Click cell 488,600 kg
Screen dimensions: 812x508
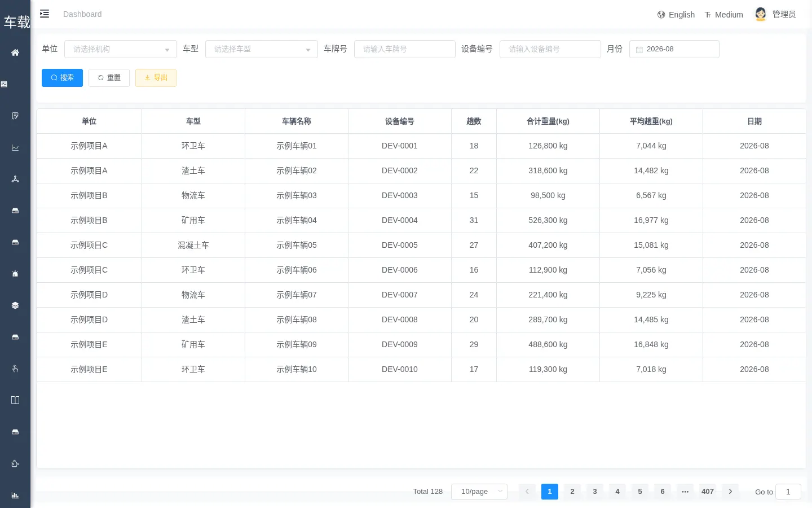click(548, 344)
